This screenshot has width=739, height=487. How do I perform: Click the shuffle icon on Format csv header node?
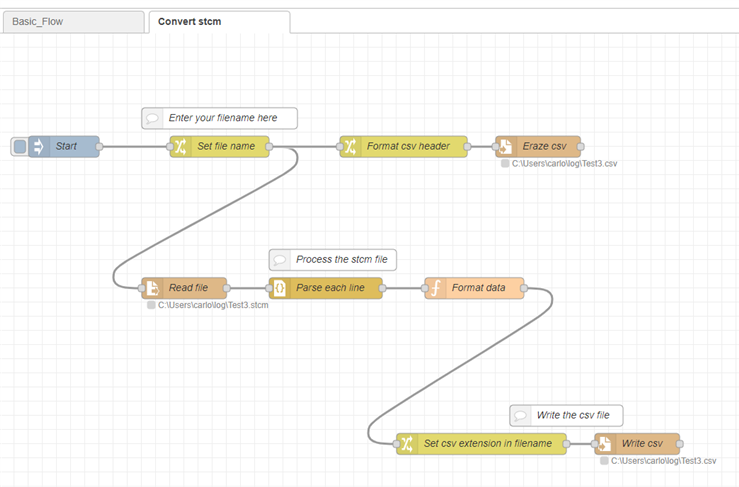pyautogui.click(x=351, y=147)
